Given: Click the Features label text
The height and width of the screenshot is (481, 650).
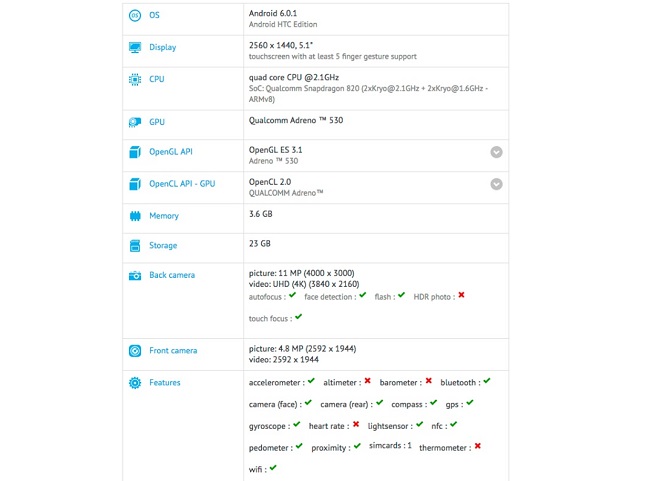Looking at the screenshot, I should pos(165,383).
